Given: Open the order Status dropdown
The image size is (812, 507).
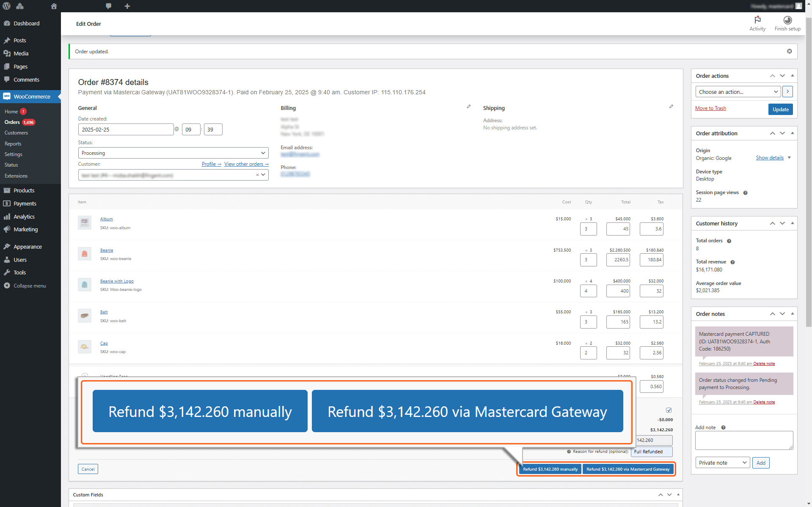Looking at the screenshot, I should pos(173,153).
